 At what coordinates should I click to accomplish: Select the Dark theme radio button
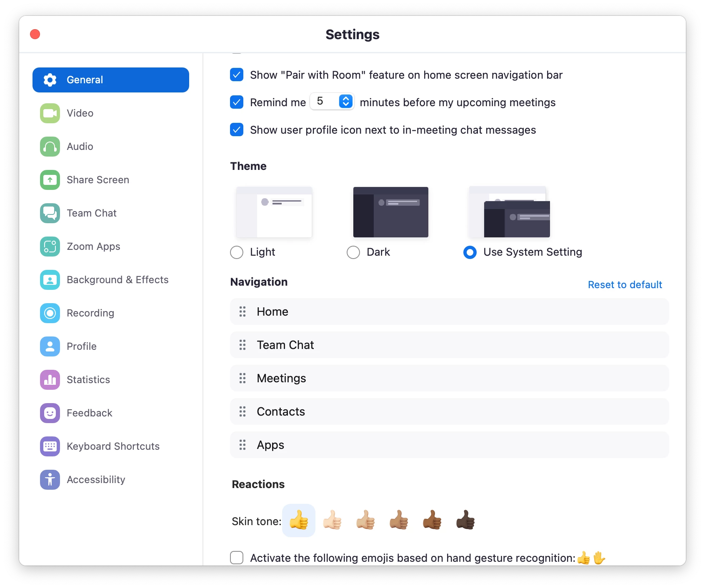[x=353, y=252]
